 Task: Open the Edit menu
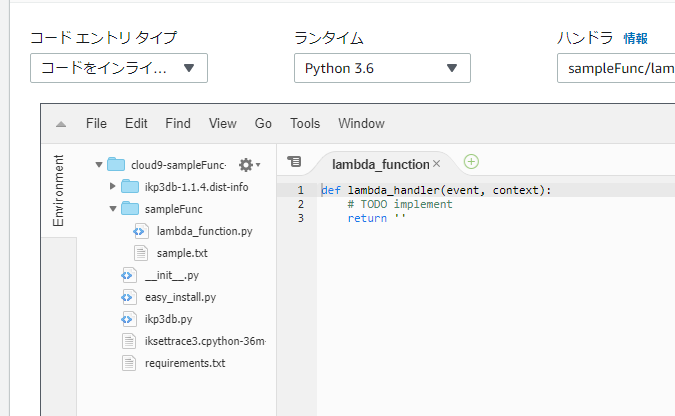[136, 124]
